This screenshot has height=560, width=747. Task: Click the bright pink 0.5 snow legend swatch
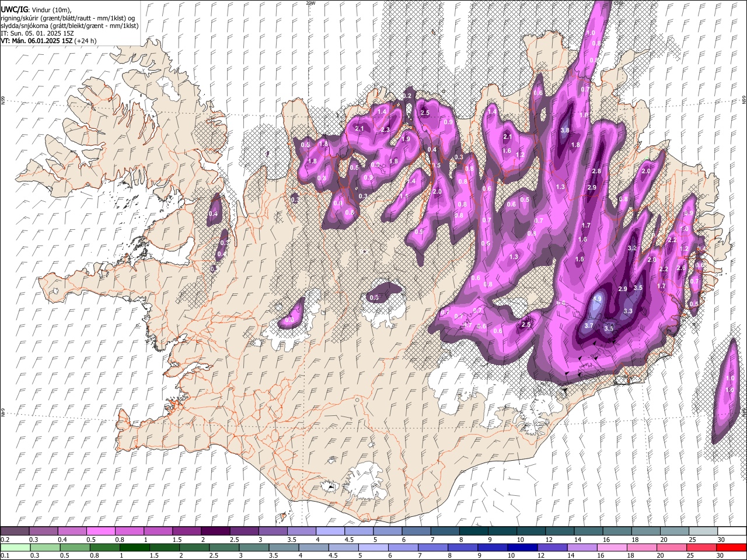(x=100, y=531)
